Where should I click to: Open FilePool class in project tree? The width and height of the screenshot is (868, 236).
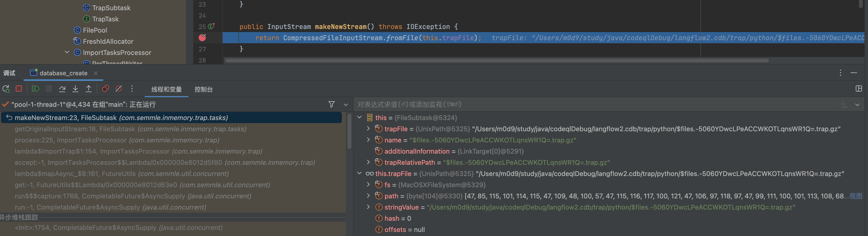pyautogui.click(x=95, y=30)
